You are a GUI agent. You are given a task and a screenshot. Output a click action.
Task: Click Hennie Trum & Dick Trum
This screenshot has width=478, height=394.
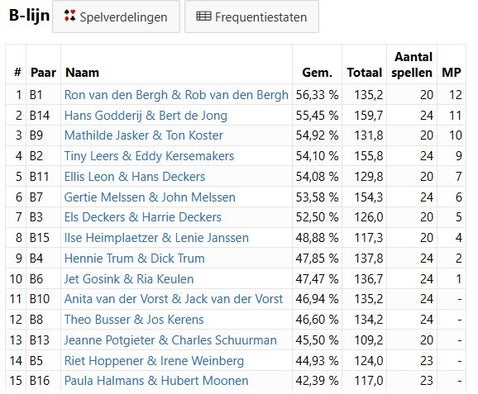pyautogui.click(x=134, y=258)
